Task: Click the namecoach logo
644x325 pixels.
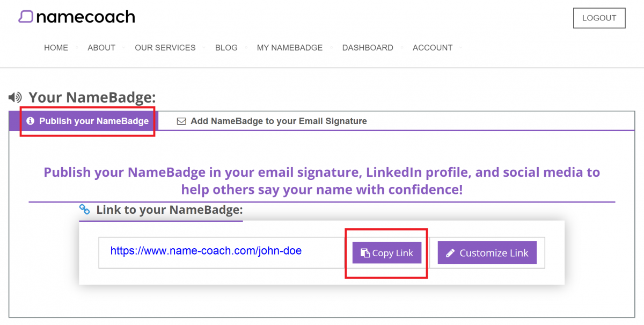Action: click(76, 17)
